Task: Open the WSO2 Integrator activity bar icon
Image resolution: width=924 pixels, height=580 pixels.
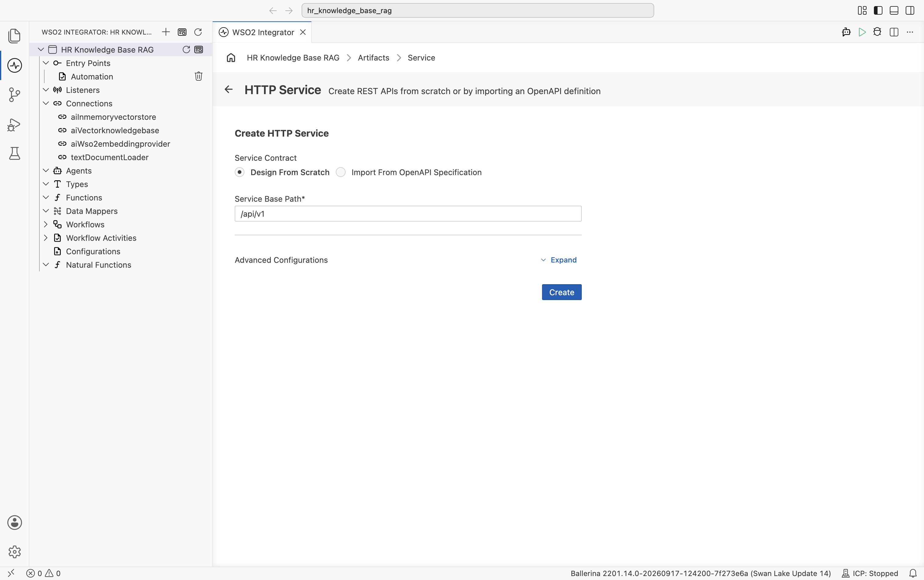Action: pos(14,65)
